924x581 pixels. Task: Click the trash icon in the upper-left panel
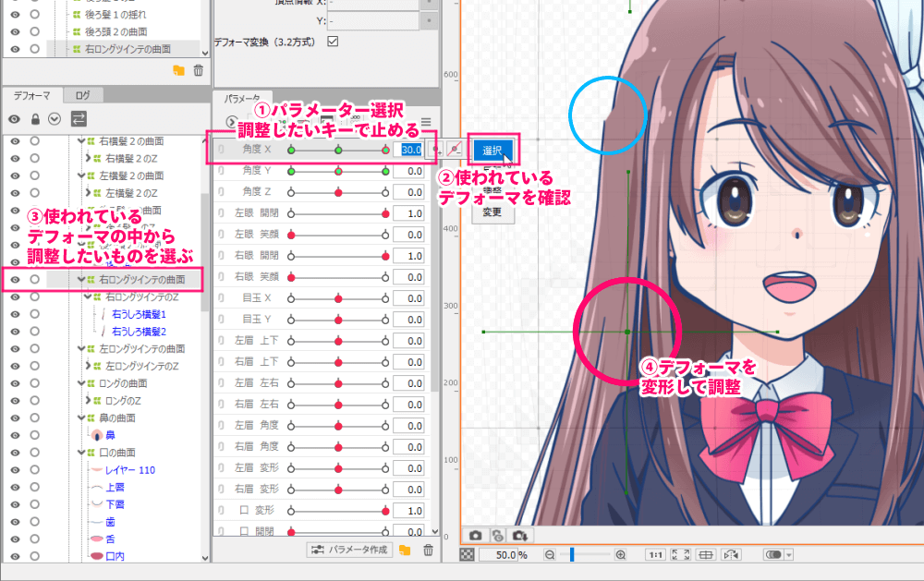pyautogui.click(x=199, y=71)
